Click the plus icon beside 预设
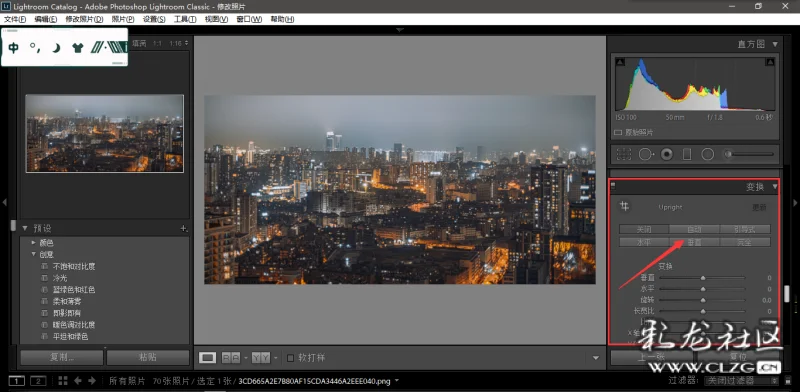Image resolution: width=800 pixels, height=392 pixels. coord(184,228)
